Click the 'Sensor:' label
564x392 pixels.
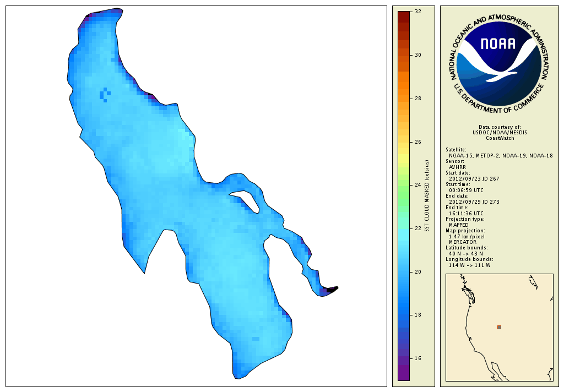(x=454, y=161)
